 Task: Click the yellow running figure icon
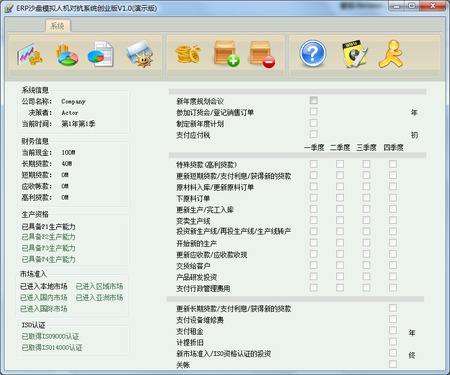coord(392,54)
